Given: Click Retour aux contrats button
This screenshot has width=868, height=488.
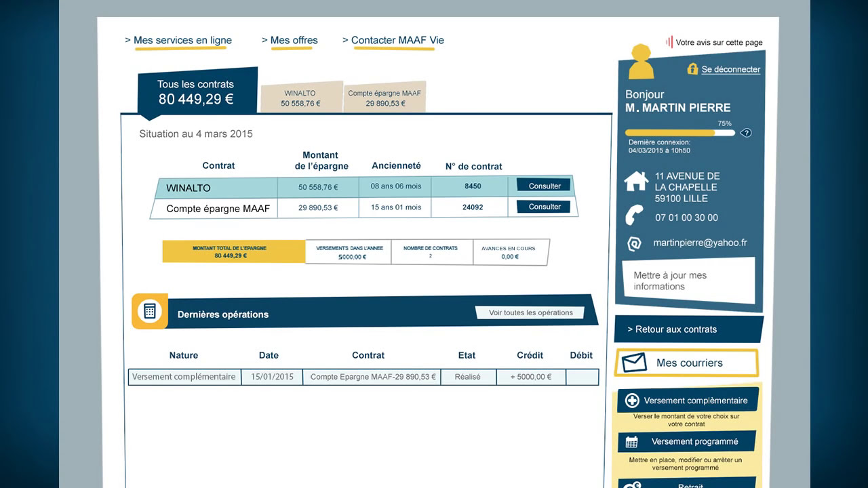Looking at the screenshot, I should tap(689, 329).
